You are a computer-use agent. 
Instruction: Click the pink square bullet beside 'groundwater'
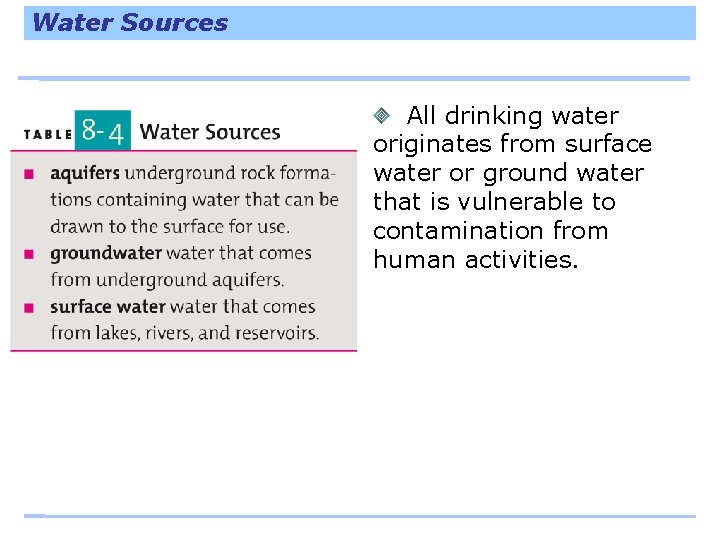coord(29,254)
